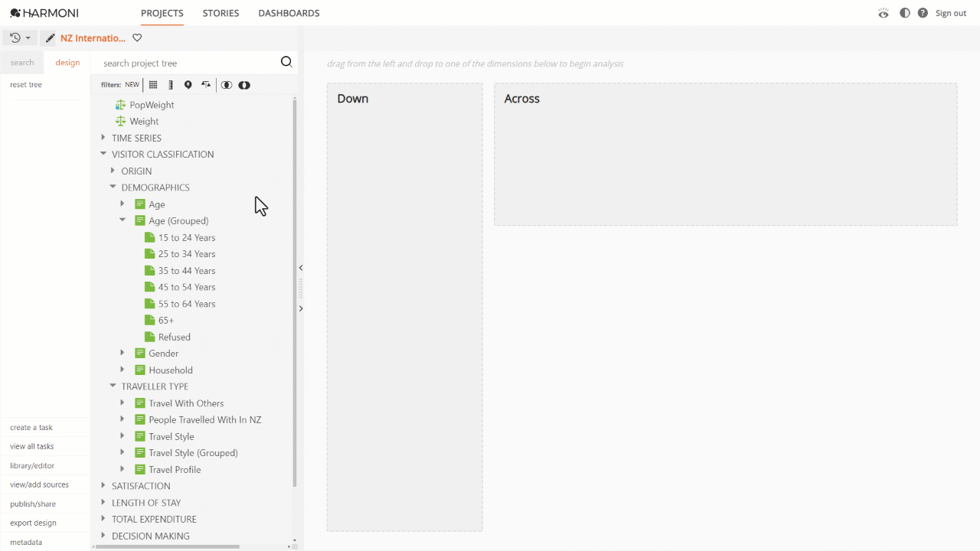
Task: Click the magnifier search icon
Action: pyautogui.click(x=286, y=62)
